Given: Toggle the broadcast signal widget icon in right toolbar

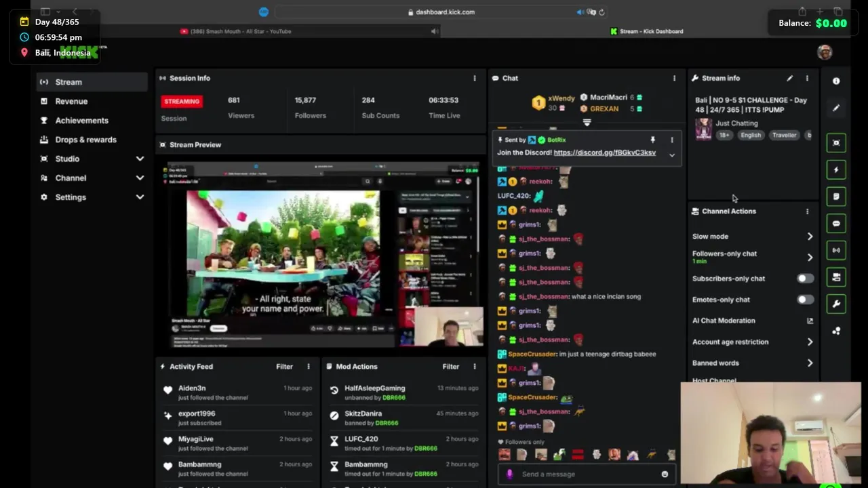Looking at the screenshot, I should (836, 250).
